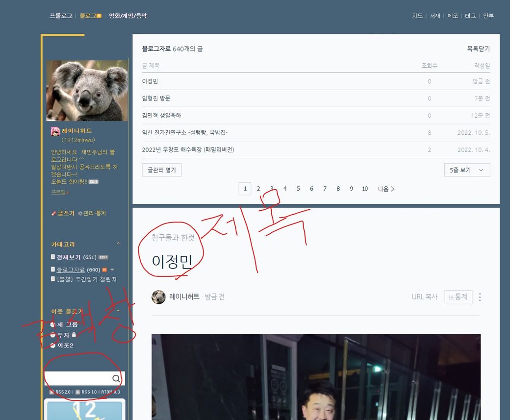Open the 임형진 방문 post

[x=156, y=99]
